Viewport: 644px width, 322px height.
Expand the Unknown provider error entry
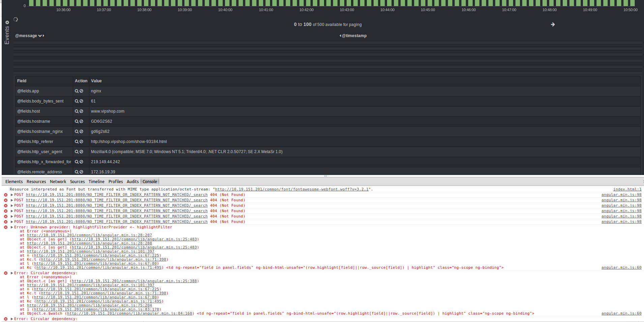(x=12, y=227)
